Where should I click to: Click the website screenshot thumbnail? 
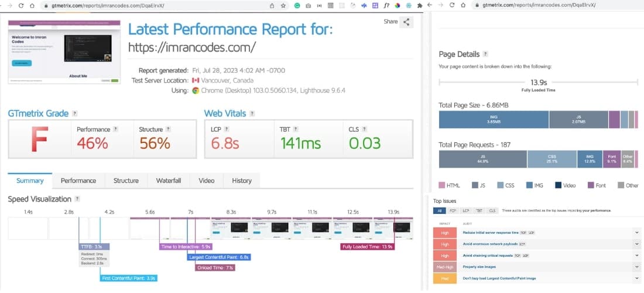(64, 52)
